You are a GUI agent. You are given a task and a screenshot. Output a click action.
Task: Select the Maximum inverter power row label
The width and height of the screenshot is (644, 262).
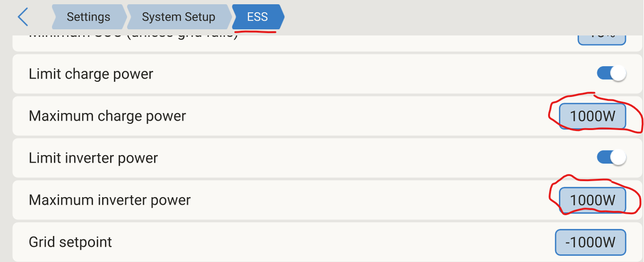tap(110, 200)
